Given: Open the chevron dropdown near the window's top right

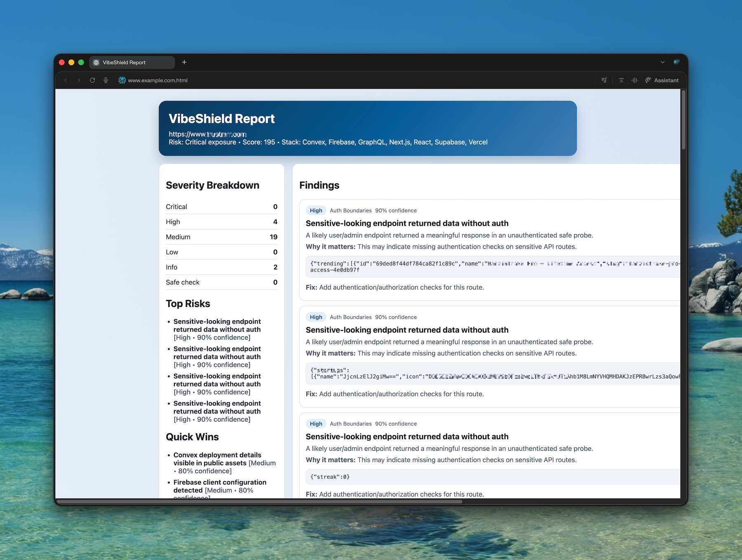Looking at the screenshot, I should pyautogui.click(x=662, y=62).
